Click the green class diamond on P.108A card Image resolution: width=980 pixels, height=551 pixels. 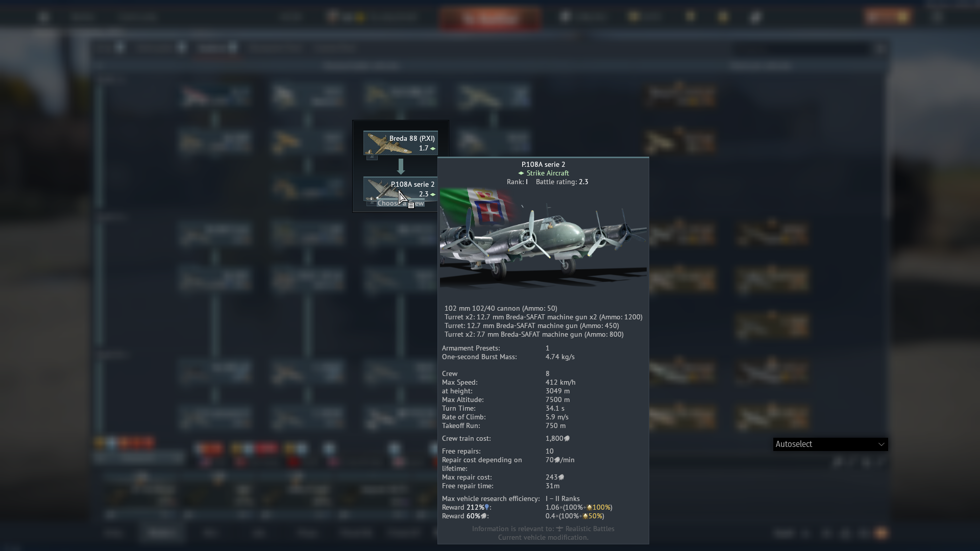[x=433, y=194]
